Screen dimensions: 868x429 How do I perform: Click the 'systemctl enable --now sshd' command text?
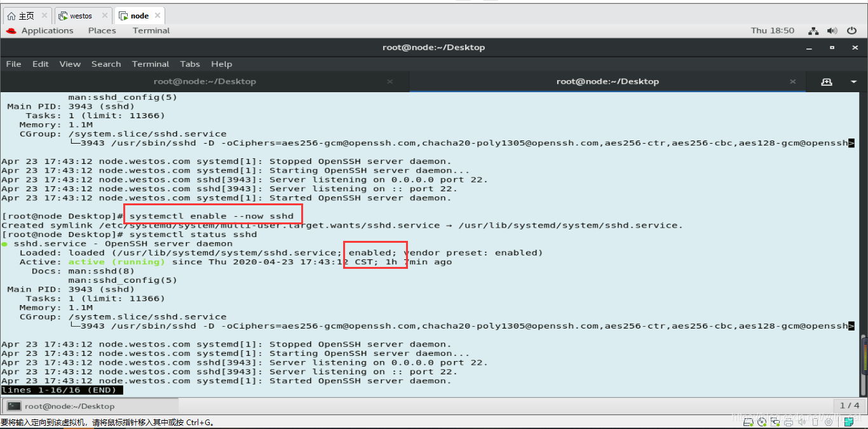click(x=212, y=216)
